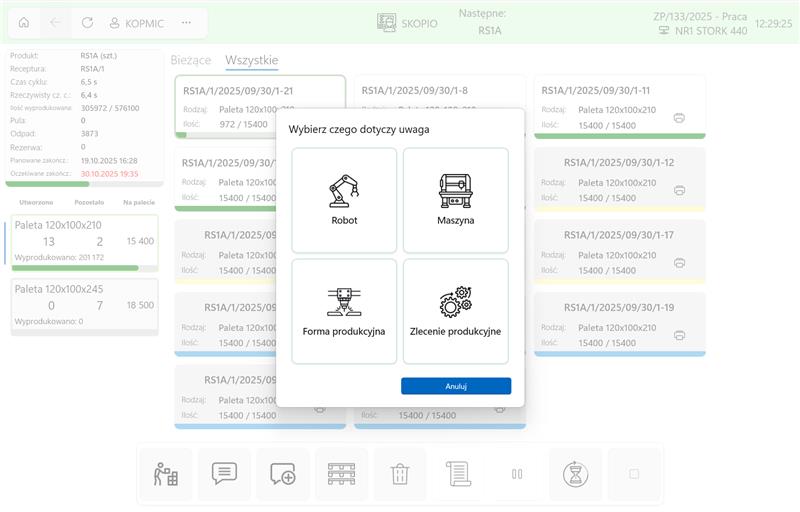This screenshot has height=512, width=800.
Task: Click green progress bar under Paleta 120x100x210
Action: point(76,268)
